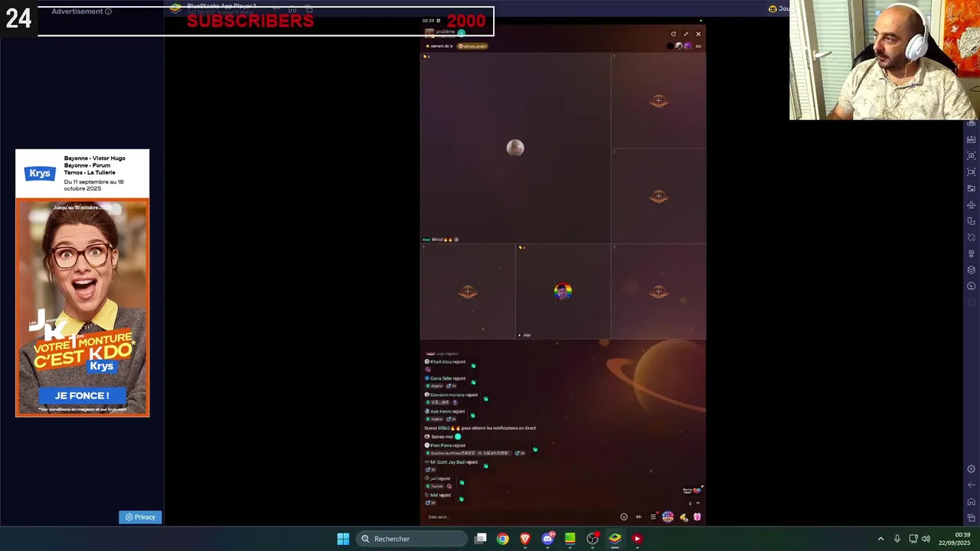Open the list menu icon with red dot
This screenshot has height=551, width=980.
coord(653,517)
